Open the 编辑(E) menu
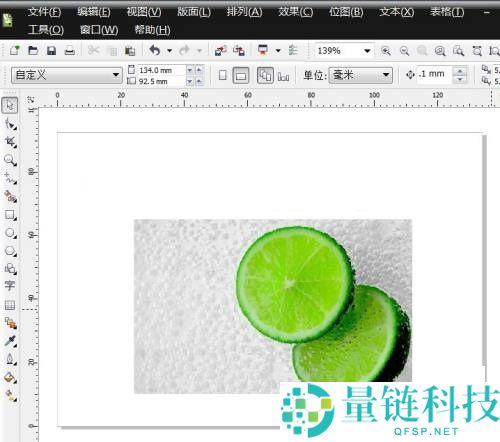This screenshot has height=442, width=500. (94, 12)
